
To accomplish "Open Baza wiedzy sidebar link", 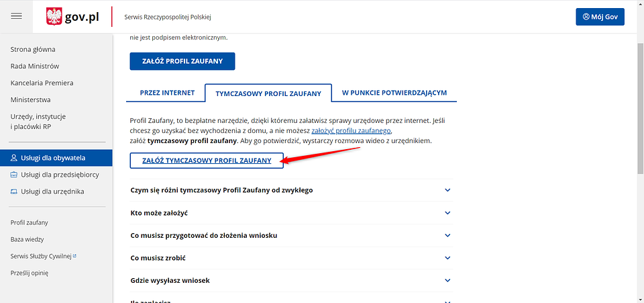I will pos(27,239).
